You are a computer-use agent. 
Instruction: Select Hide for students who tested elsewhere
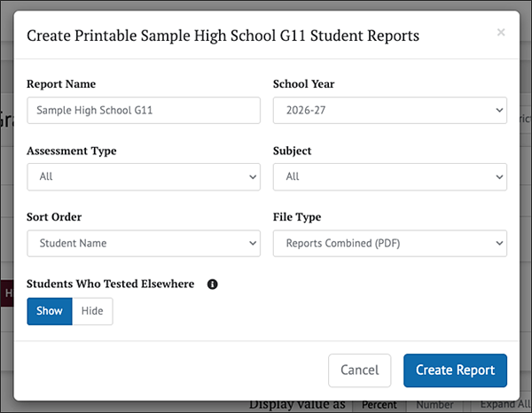pyautogui.click(x=92, y=311)
